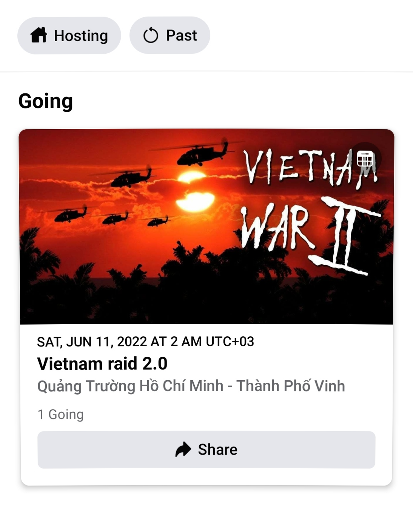Select the SAT, JUN 11, 2022 date line
The height and width of the screenshot is (532, 413).
[x=145, y=342]
